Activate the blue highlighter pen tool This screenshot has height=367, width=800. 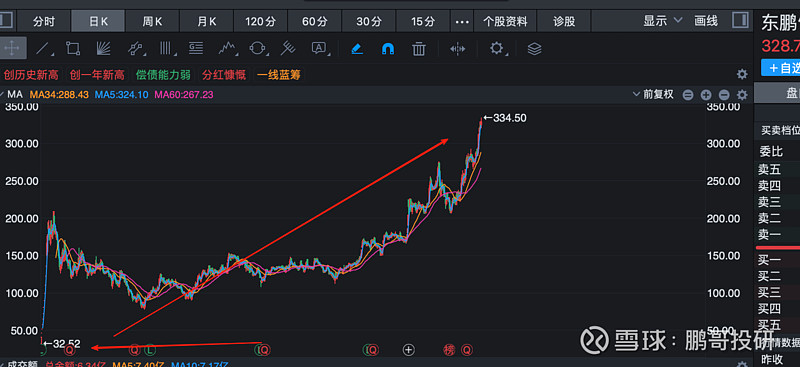tap(357, 49)
